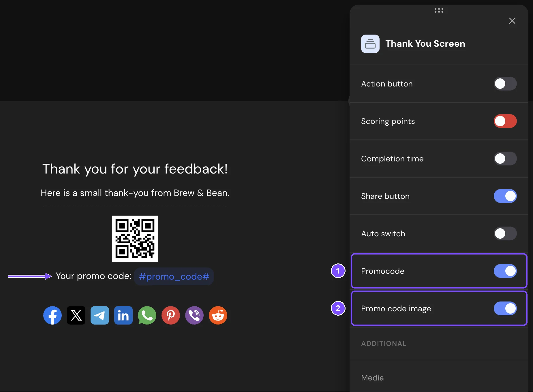Close the Thank You Screen panel

[x=512, y=21]
